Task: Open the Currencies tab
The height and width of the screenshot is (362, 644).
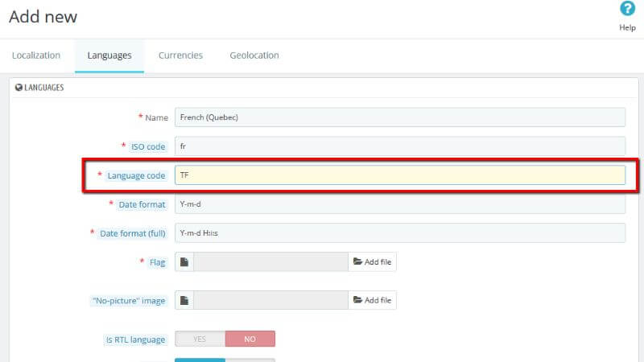Action: point(180,56)
